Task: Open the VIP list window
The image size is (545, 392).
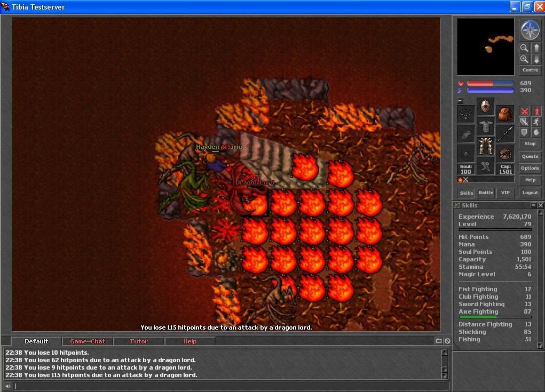Action: 505,193
